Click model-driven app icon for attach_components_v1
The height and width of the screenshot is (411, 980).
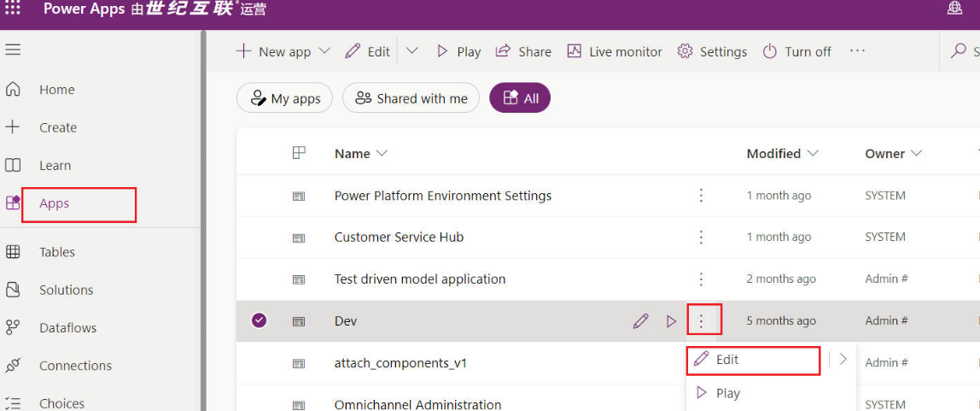pos(299,363)
